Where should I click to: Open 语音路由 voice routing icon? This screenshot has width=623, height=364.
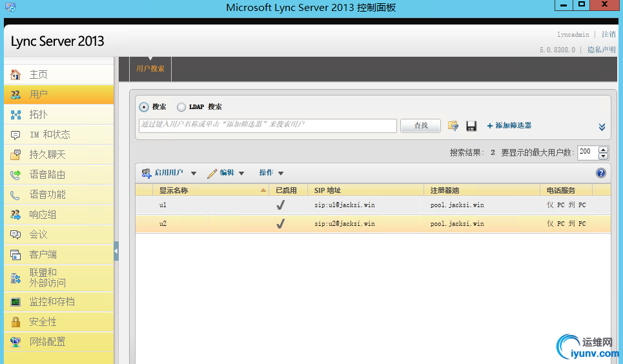pos(15,174)
